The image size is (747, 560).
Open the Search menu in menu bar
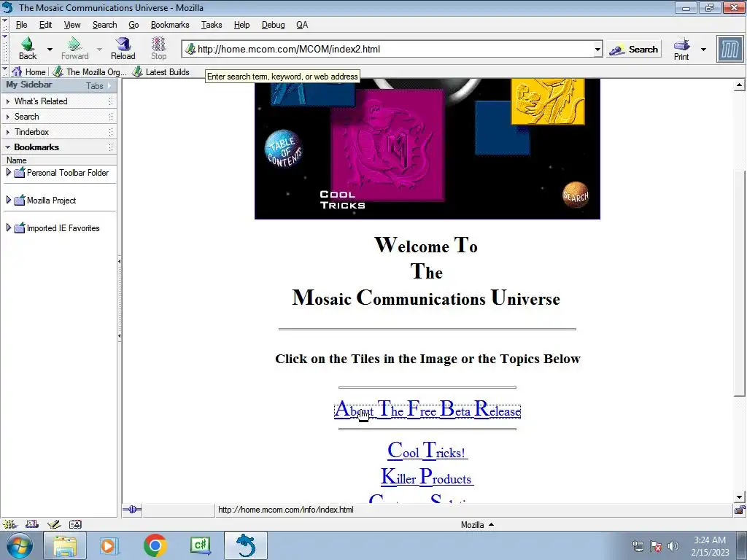pyautogui.click(x=104, y=25)
